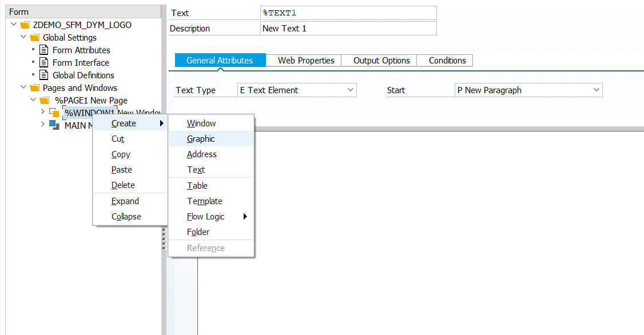Click the Global Settings folder icon
Screen dimensions: 644x335
34,38
